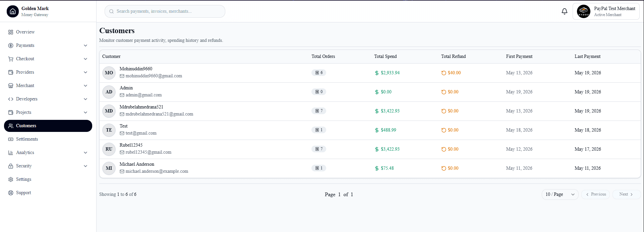
Task: Click the Checkout cart icon in sidebar
Action: tap(11, 59)
